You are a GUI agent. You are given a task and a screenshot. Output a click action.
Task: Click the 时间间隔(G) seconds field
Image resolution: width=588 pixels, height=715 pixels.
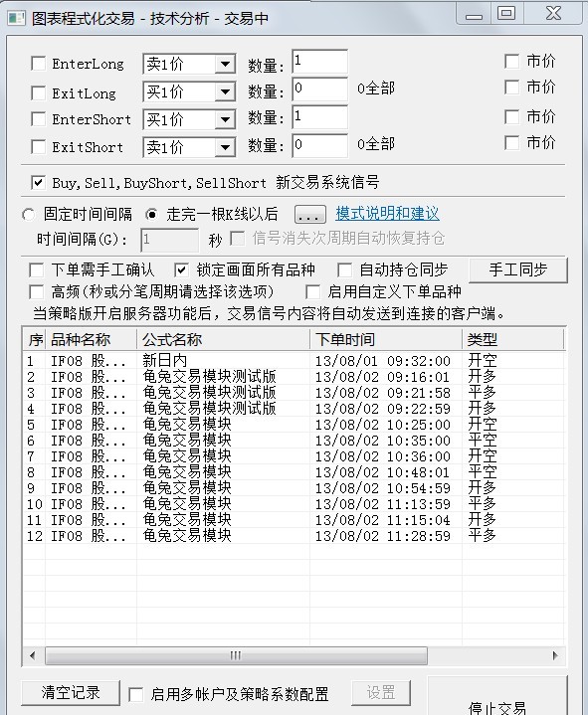[x=170, y=240]
